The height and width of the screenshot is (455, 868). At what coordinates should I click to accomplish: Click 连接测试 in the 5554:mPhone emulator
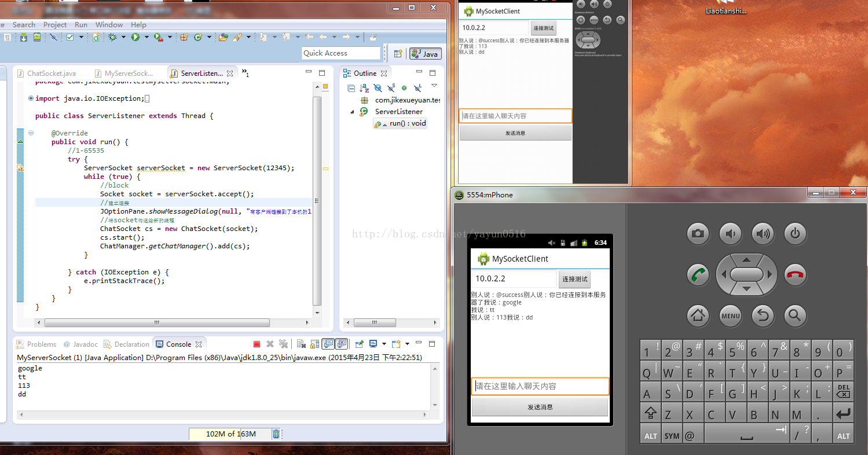(x=574, y=279)
